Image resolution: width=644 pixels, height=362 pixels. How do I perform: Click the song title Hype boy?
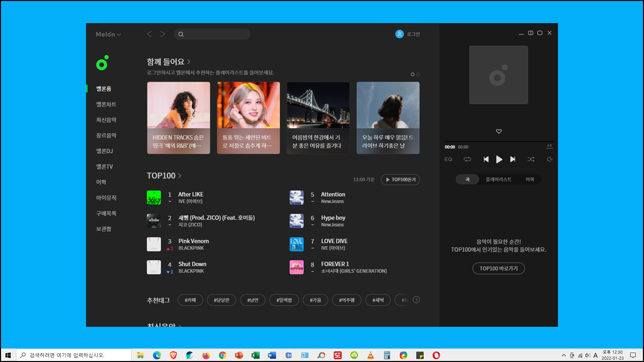coord(334,218)
